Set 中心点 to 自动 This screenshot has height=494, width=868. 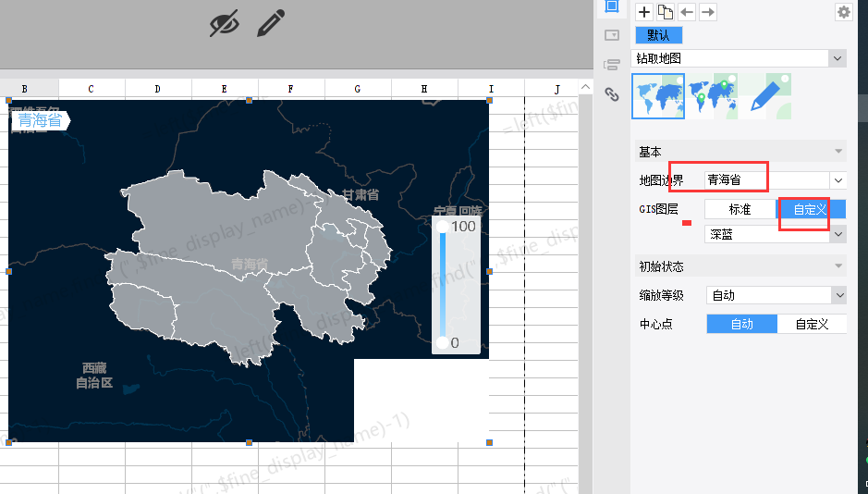coord(741,324)
